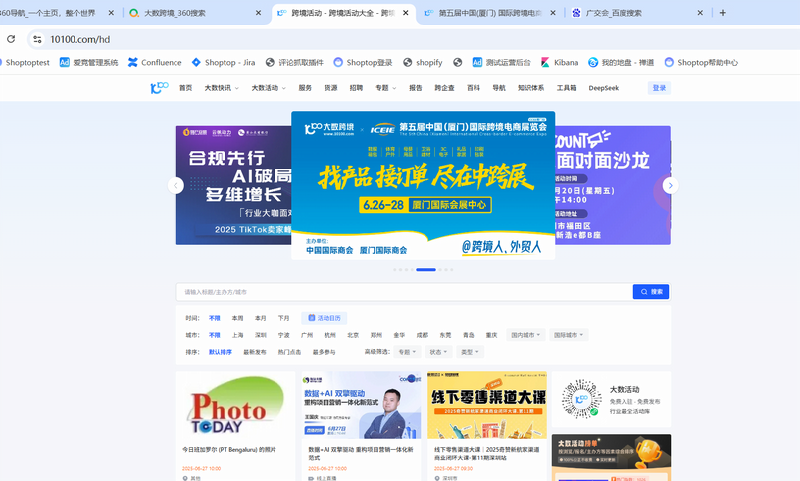Close the active 跨境活动 tab
Screen dimensions: 800x481
click(406, 13)
